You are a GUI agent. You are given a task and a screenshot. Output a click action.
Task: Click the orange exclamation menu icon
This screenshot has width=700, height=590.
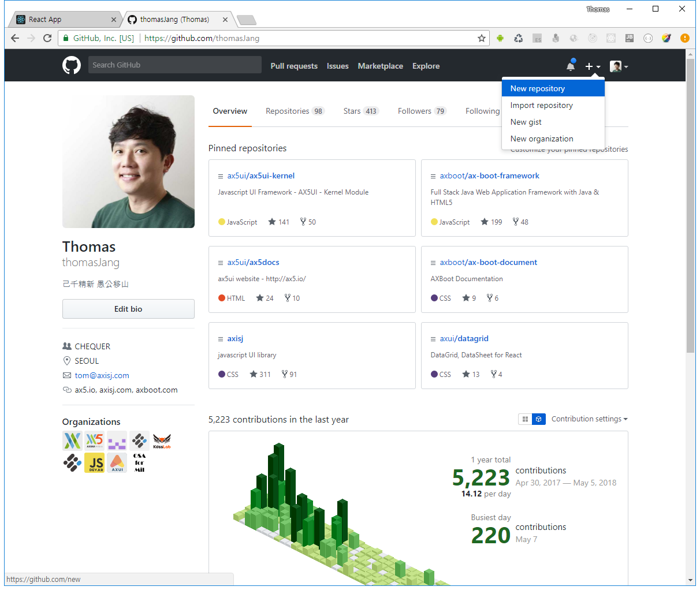click(x=685, y=38)
